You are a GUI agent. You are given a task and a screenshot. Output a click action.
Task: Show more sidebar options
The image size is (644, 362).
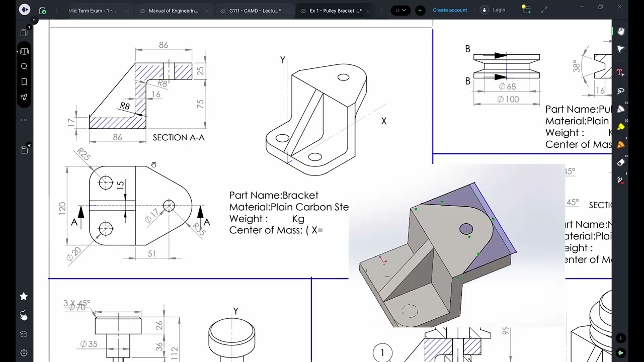[24, 120]
